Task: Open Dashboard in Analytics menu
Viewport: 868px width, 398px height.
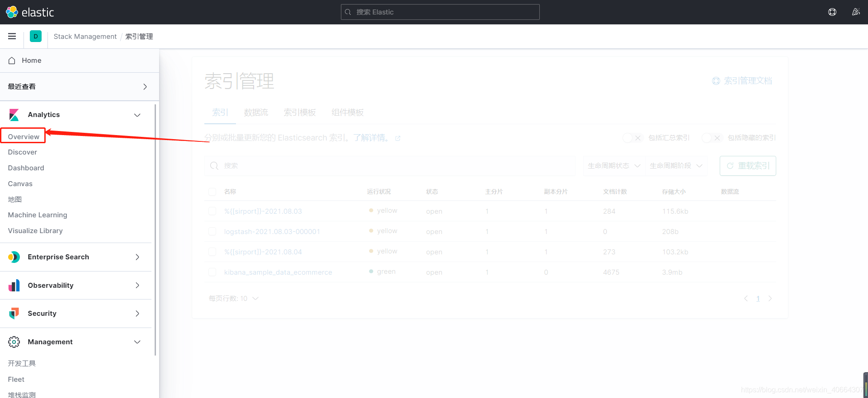Action: tap(26, 168)
